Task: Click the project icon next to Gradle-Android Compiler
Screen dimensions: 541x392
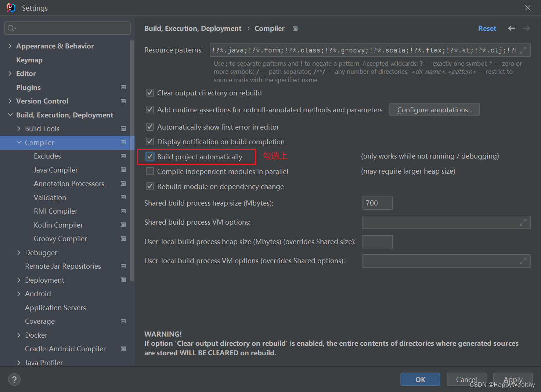Action: 123,349
